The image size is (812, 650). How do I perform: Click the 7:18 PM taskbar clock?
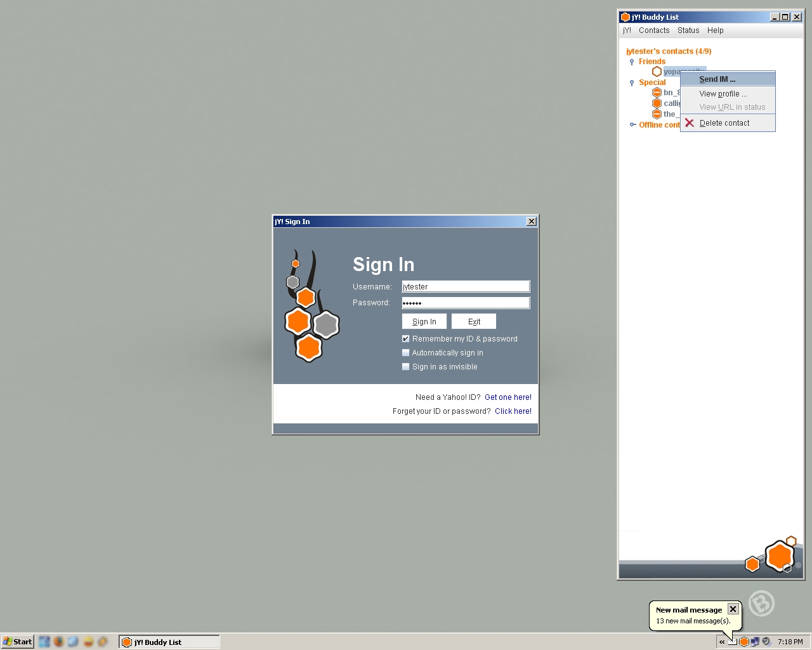click(x=790, y=642)
